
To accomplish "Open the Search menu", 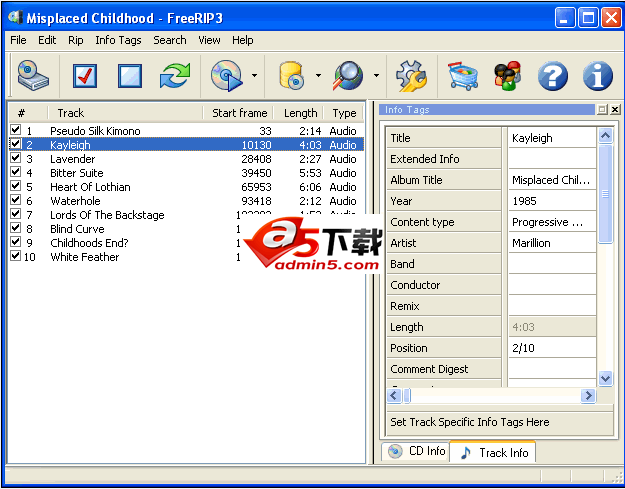I will [x=170, y=40].
